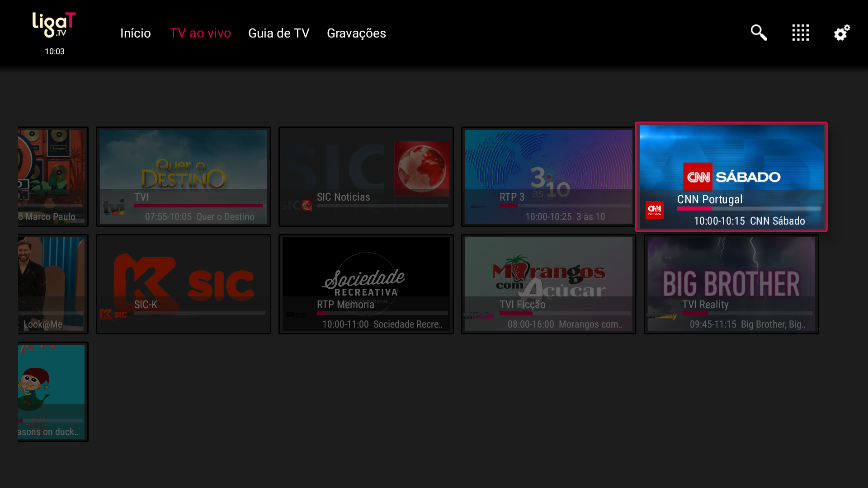
Task: Click CNN Portugal progress bar
Action: click(x=749, y=209)
